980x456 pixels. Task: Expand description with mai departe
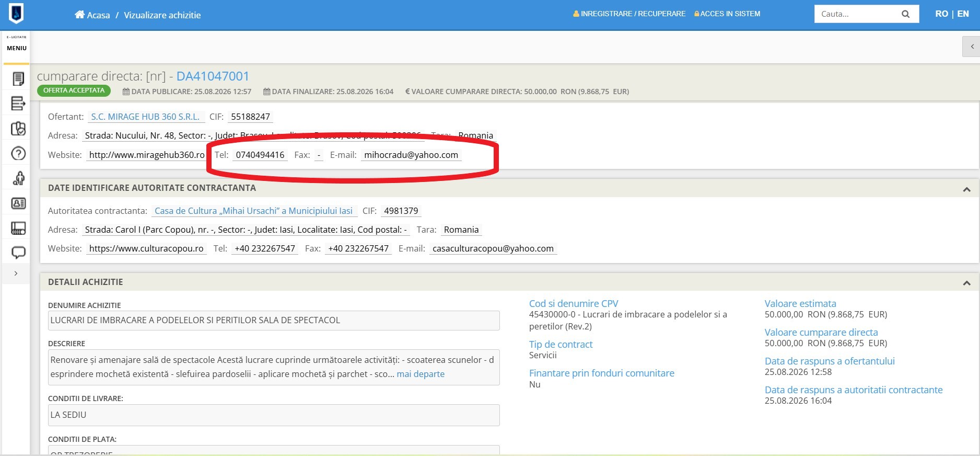421,374
